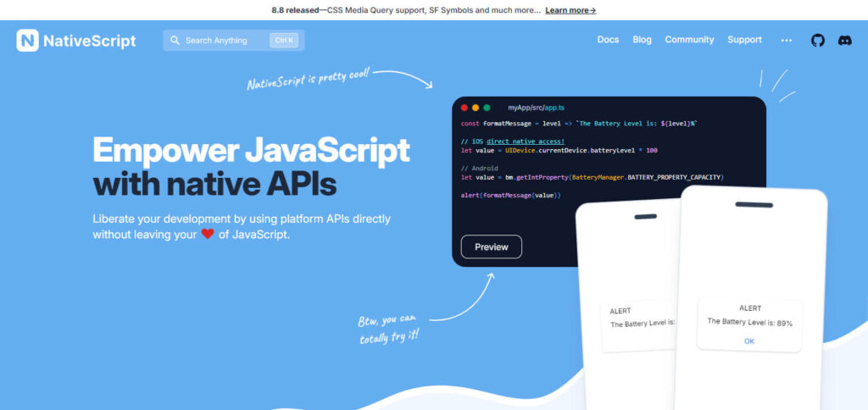Click the ALERT title on back phone

[620, 311]
